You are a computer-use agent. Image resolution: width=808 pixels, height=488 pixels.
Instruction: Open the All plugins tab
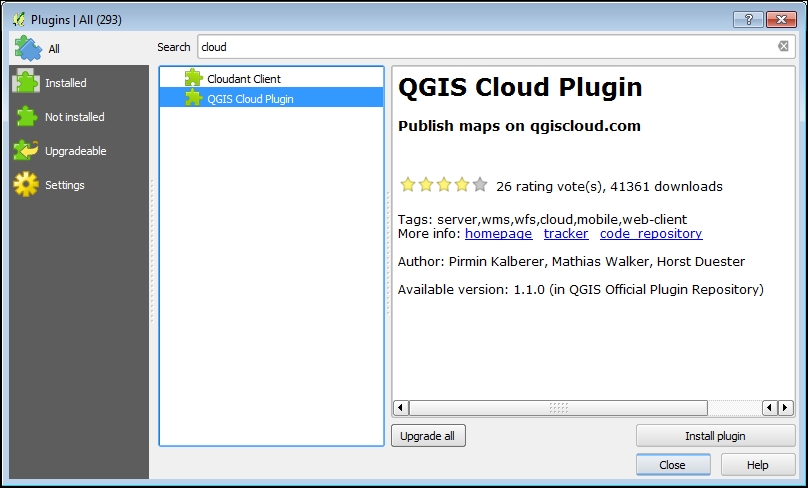[x=79, y=48]
